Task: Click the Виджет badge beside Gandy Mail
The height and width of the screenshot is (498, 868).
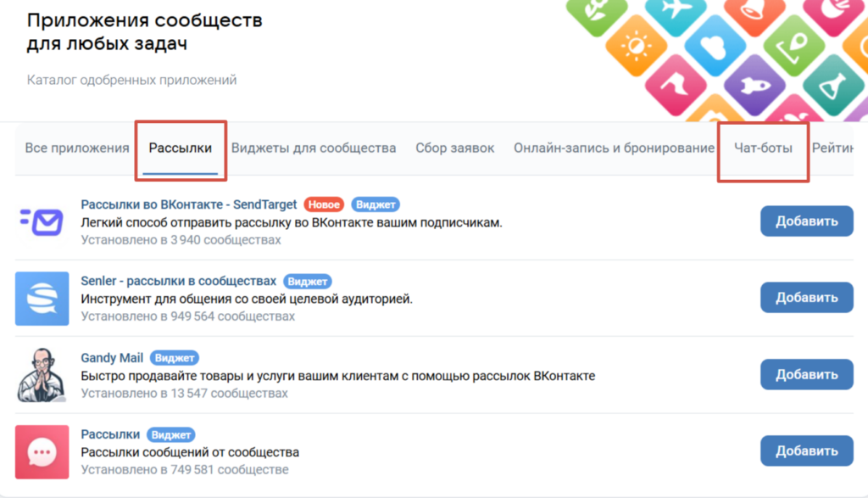Action: point(175,358)
